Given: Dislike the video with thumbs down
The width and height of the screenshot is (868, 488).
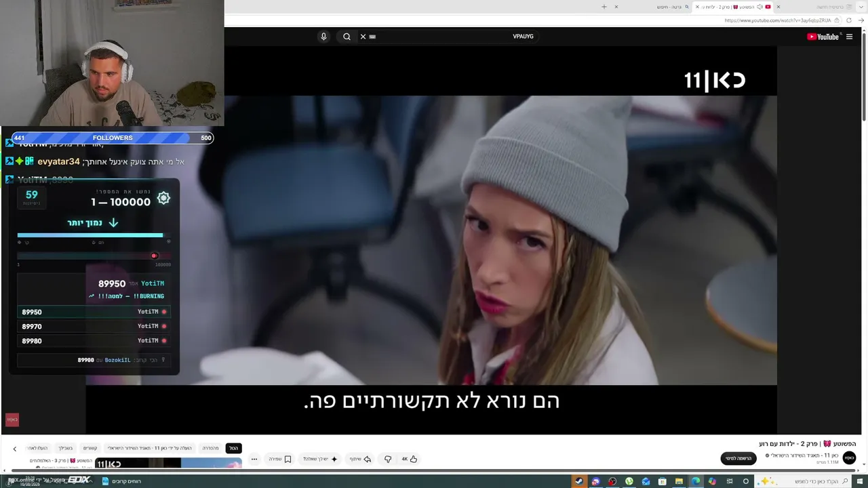Looking at the screenshot, I should click(388, 459).
